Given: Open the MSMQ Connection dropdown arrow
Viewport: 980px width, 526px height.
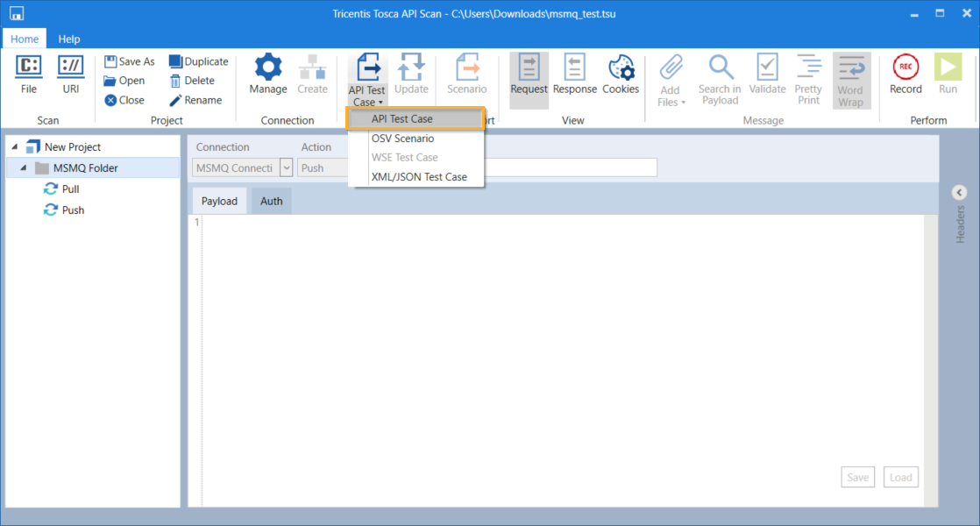Looking at the screenshot, I should pos(287,167).
